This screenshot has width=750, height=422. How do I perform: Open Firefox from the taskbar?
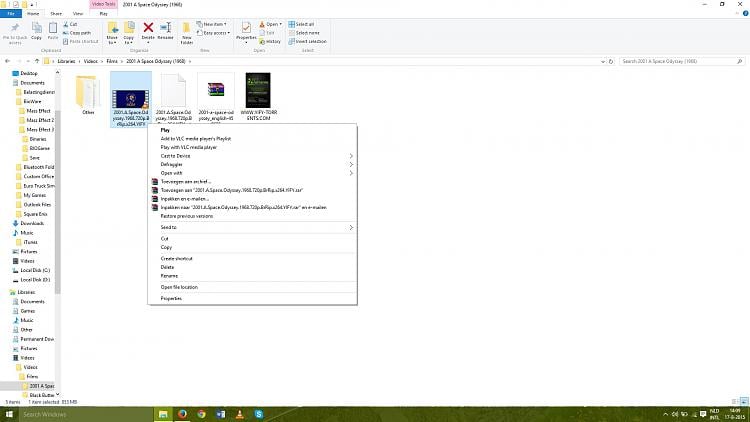point(182,414)
